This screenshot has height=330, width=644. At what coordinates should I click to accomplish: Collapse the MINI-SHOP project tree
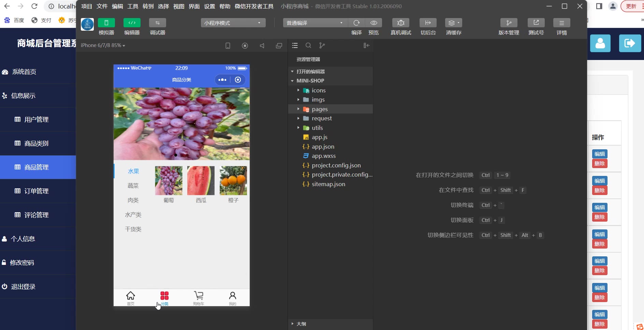point(331,81)
